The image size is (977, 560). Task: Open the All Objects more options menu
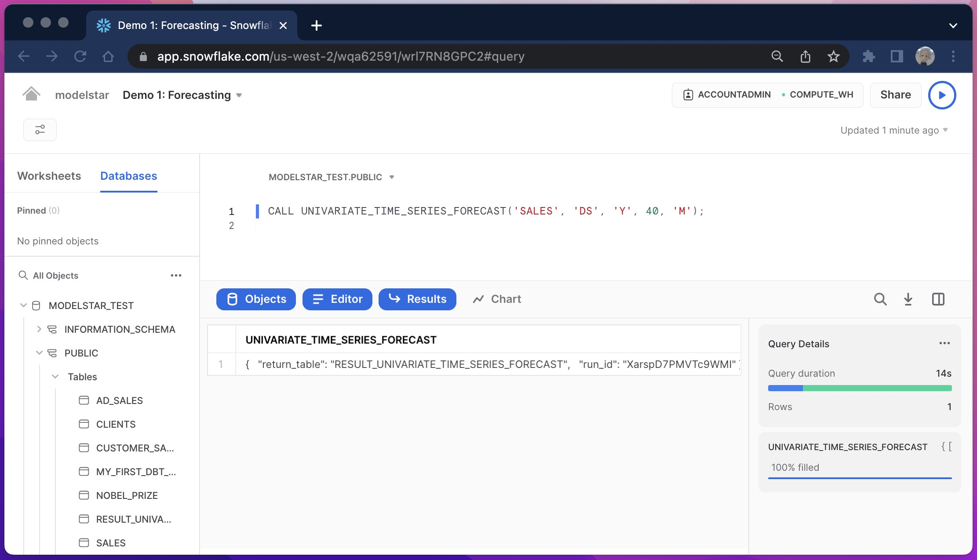pos(176,276)
